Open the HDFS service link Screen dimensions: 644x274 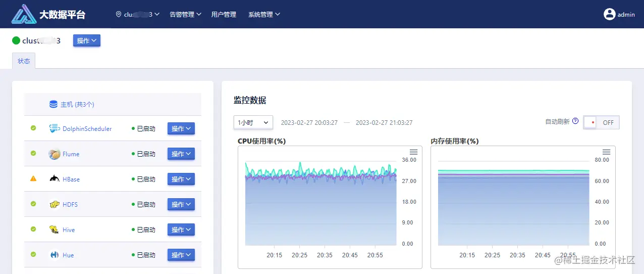(x=70, y=205)
